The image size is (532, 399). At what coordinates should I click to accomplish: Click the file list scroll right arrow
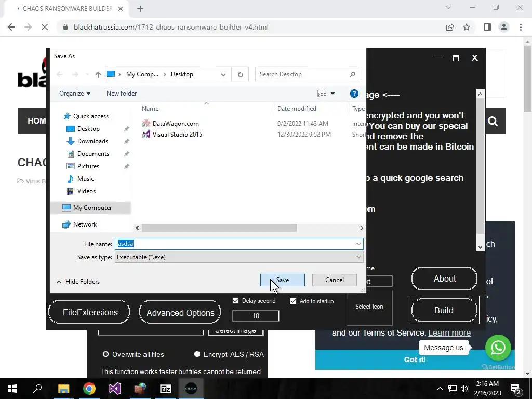(362, 228)
